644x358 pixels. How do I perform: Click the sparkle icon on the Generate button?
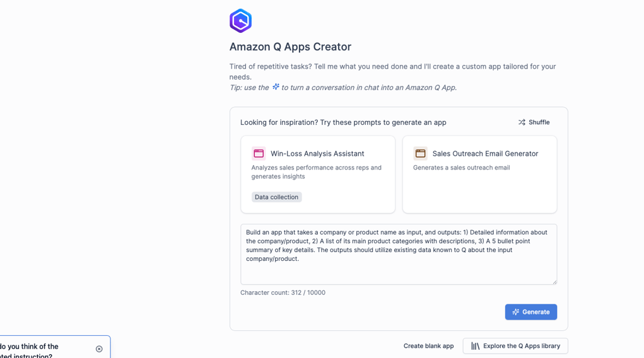click(515, 312)
